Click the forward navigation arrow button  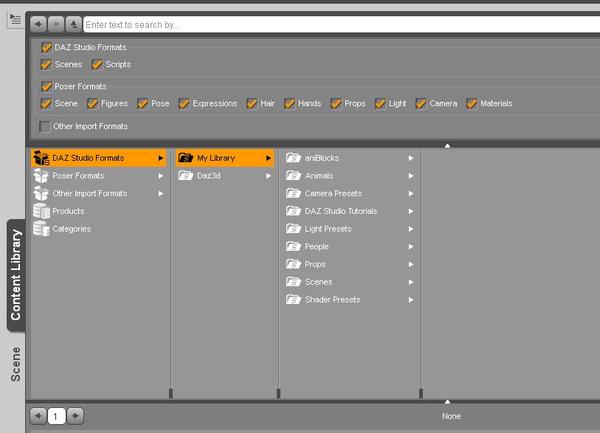click(x=56, y=24)
